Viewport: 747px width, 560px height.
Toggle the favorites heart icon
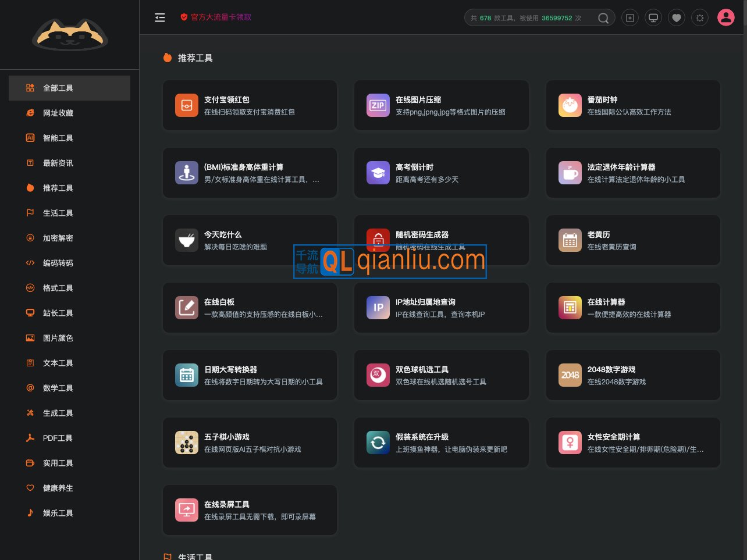click(x=677, y=17)
